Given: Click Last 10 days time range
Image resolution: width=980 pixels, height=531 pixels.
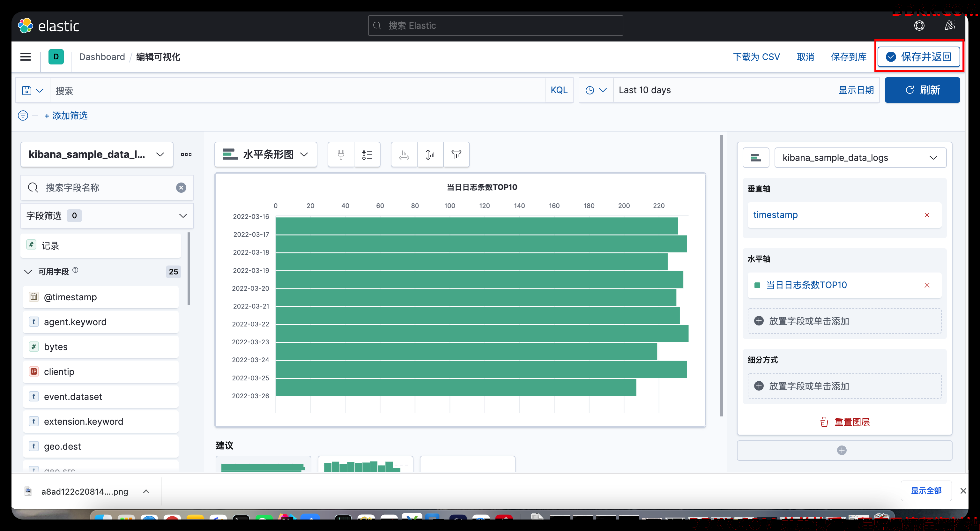Looking at the screenshot, I should (x=644, y=90).
